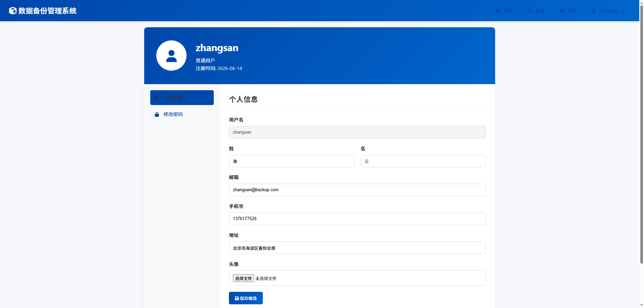
Task: Click the 手机号 field with 1376177528
Action: [x=357, y=219]
